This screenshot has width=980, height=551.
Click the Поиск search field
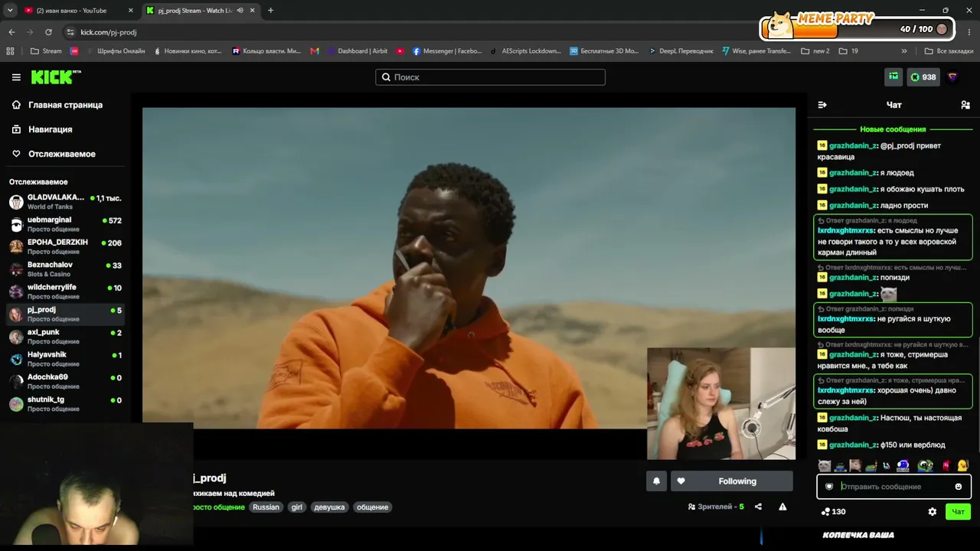[x=490, y=77]
